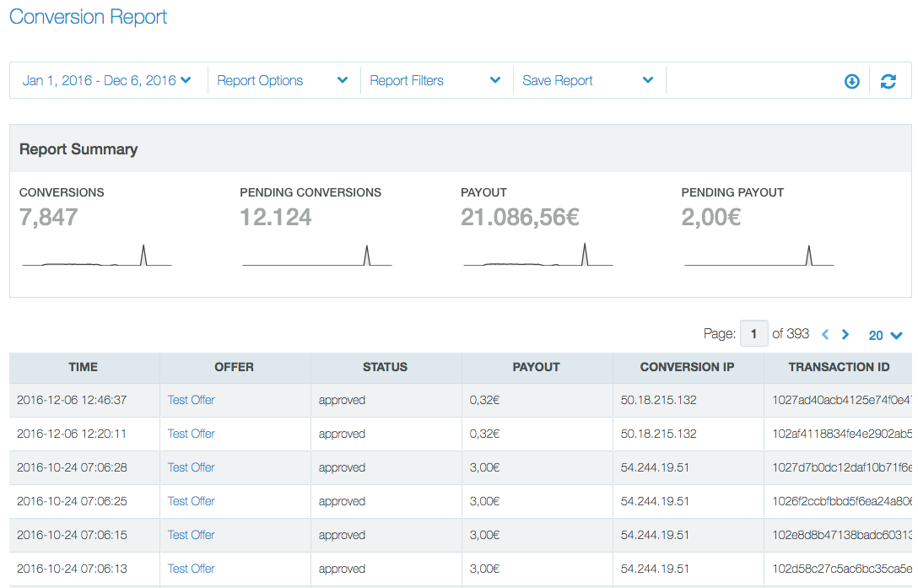This screenshot has height=588, width=918.
Task: Click inside the Page number input field
Action: tap(753, 333)
